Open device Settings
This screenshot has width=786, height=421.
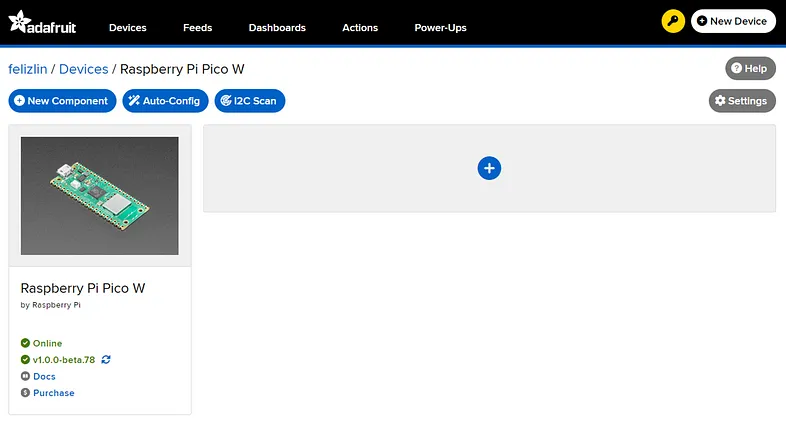pyautogui.click(x=742, y=101)
